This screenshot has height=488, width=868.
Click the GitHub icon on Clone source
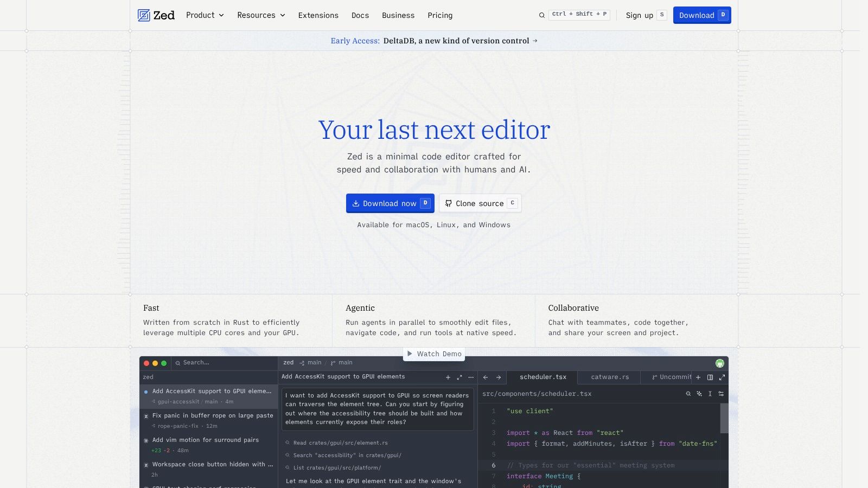tap(449, 203)
